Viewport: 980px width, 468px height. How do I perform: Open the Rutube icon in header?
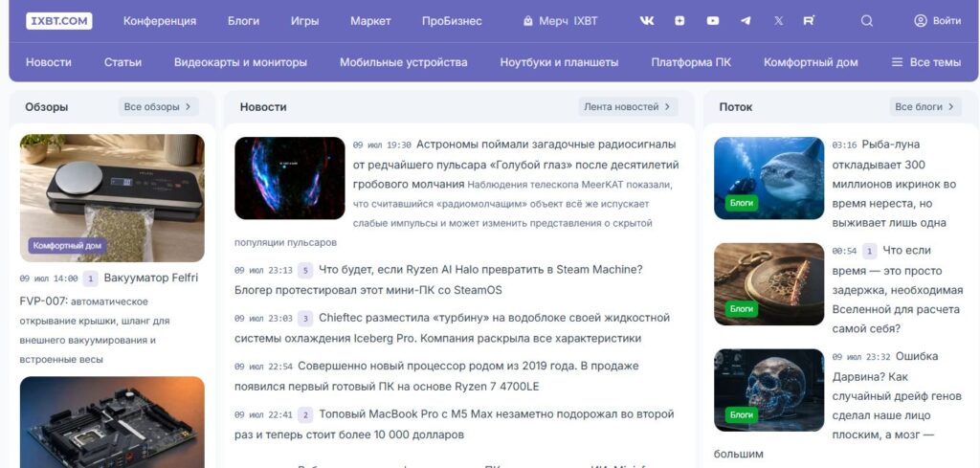pyautogui.click(x=809, y=21)
